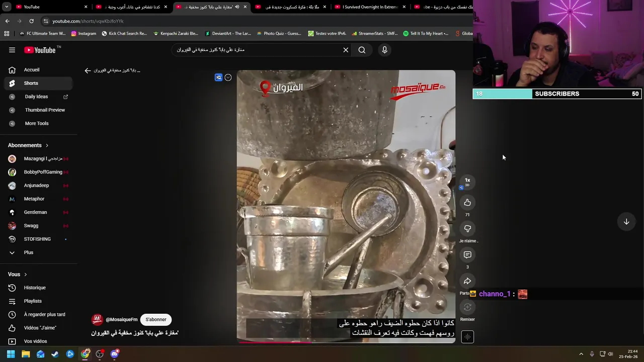Open Vidéos "J'aime" in the sidebar

click(39, 328)
